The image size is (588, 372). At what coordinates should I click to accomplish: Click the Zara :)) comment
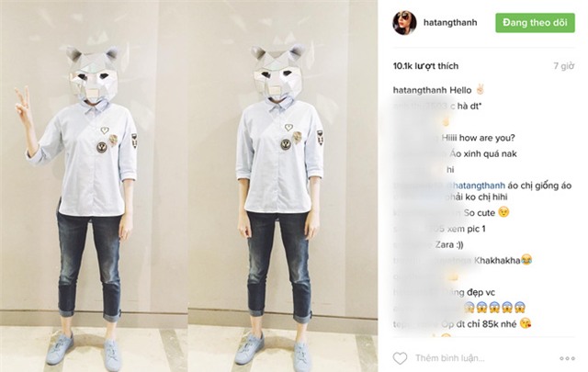click(x=449, y=244)
